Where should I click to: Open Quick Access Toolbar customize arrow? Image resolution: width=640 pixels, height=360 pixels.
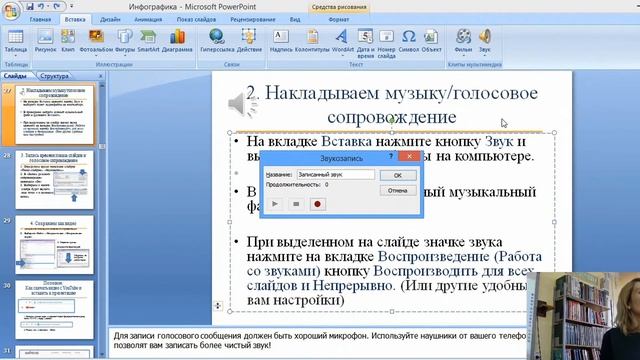[72, 7]
